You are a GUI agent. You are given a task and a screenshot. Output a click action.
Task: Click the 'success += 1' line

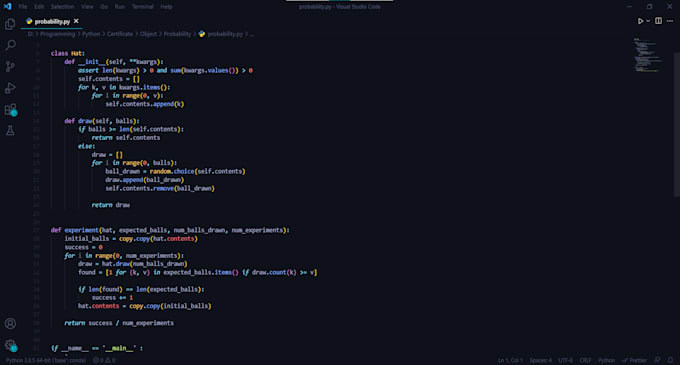pyautogui.click(x=112, y=298)
